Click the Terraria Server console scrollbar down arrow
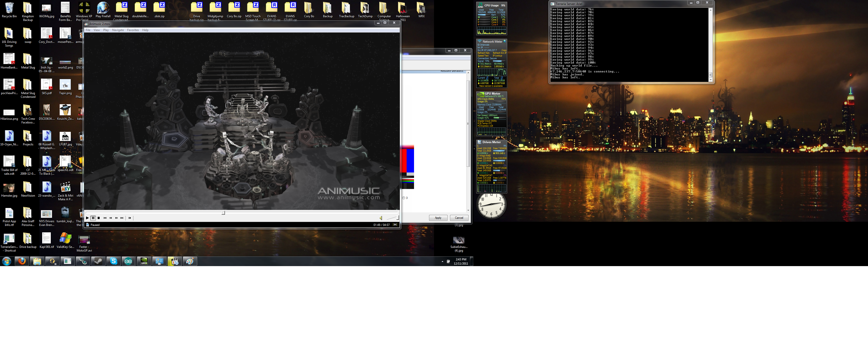868x341 pixels. point(710,80)
